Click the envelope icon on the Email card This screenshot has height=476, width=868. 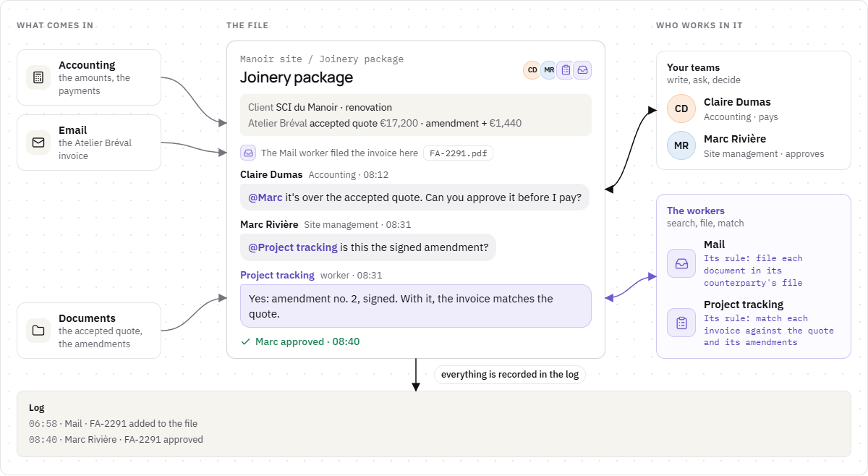click(x=38, y=143)
